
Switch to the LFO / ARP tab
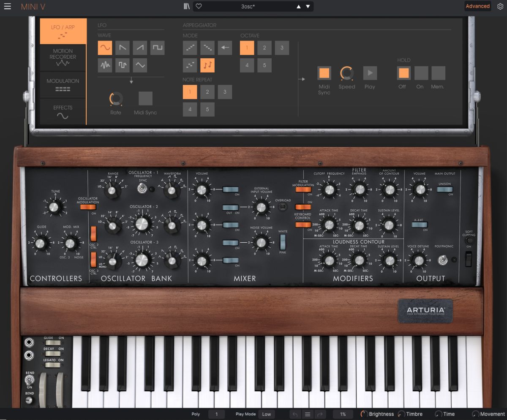[x=63, y=31]
